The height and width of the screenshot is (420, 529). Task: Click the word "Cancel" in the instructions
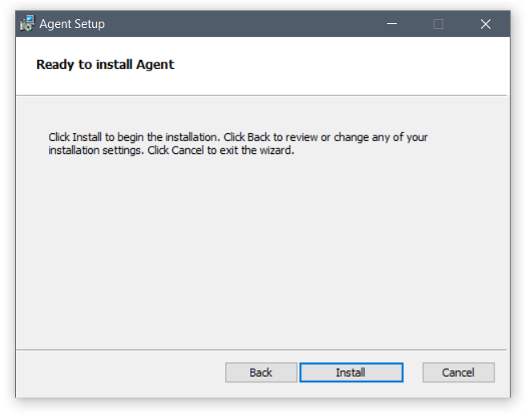coord(188,150)
